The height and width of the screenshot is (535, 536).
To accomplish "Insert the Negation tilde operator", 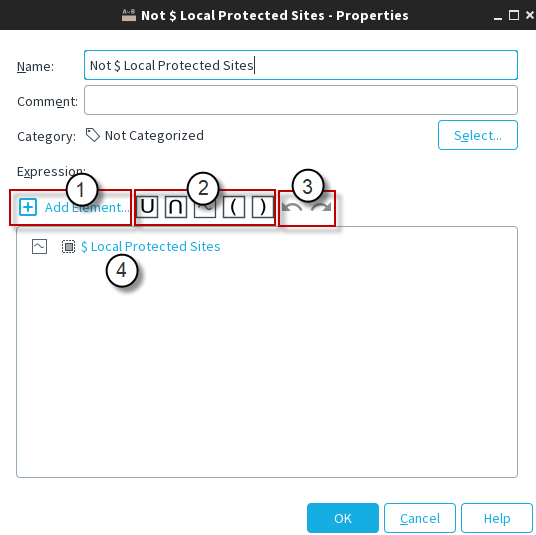I will [205, 207].
